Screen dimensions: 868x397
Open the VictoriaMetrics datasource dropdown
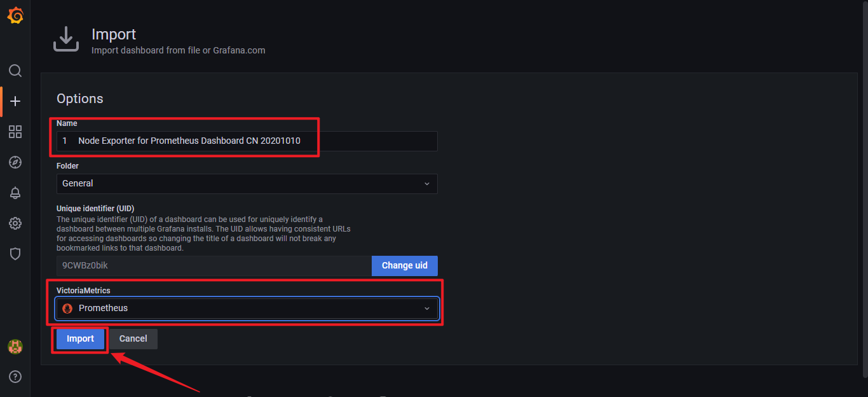[x=247, y=308]
